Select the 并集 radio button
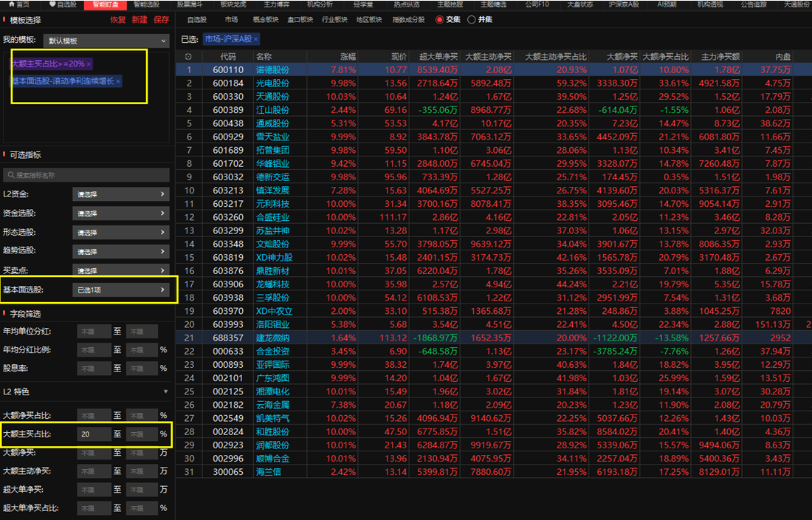Image resolution: width=812 pixels, height=520 pixels. pyautogui.click(x=472, y=20)
